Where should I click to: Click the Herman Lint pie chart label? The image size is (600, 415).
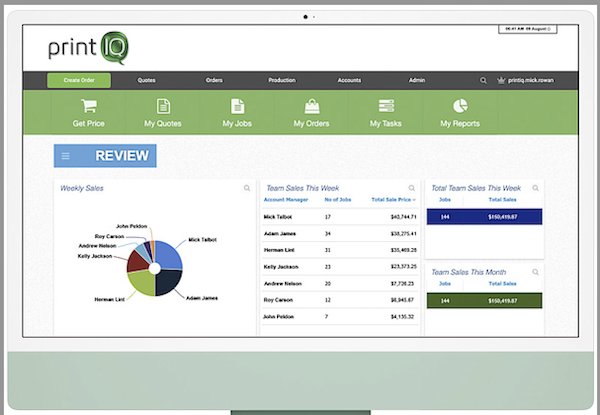pyautogui.click(x=109, y=299)
